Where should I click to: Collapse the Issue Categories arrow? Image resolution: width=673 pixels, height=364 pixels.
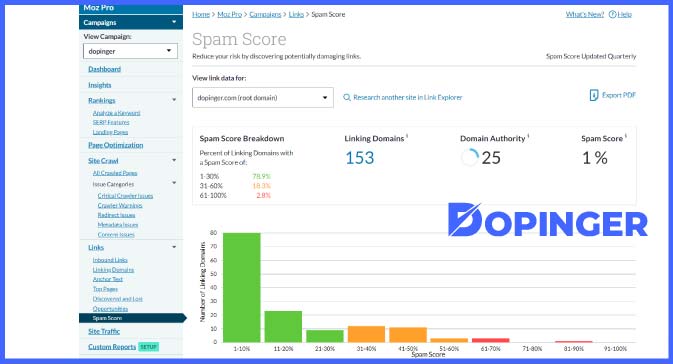click(174, 183)
